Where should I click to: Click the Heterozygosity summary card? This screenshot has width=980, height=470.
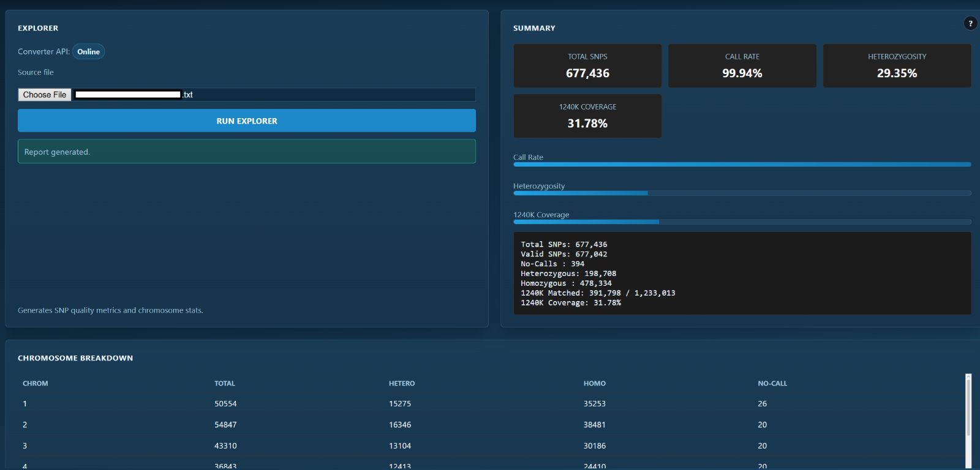pyautogui.click(x=897, y=65)
